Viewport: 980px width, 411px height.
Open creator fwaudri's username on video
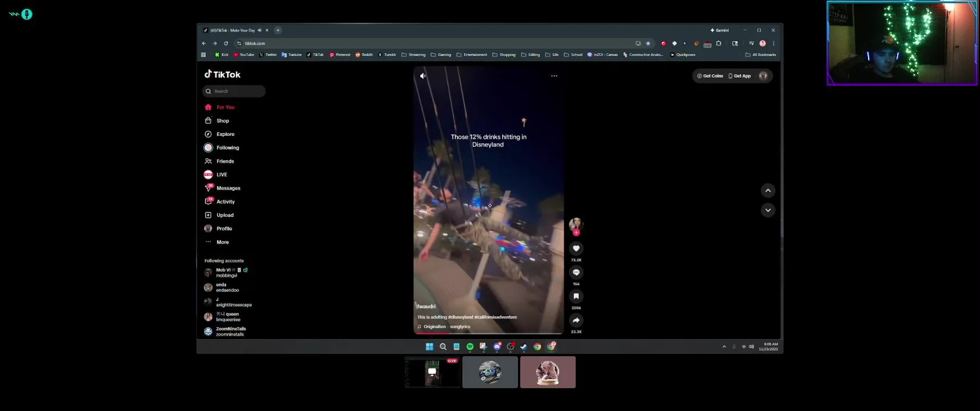426,307
